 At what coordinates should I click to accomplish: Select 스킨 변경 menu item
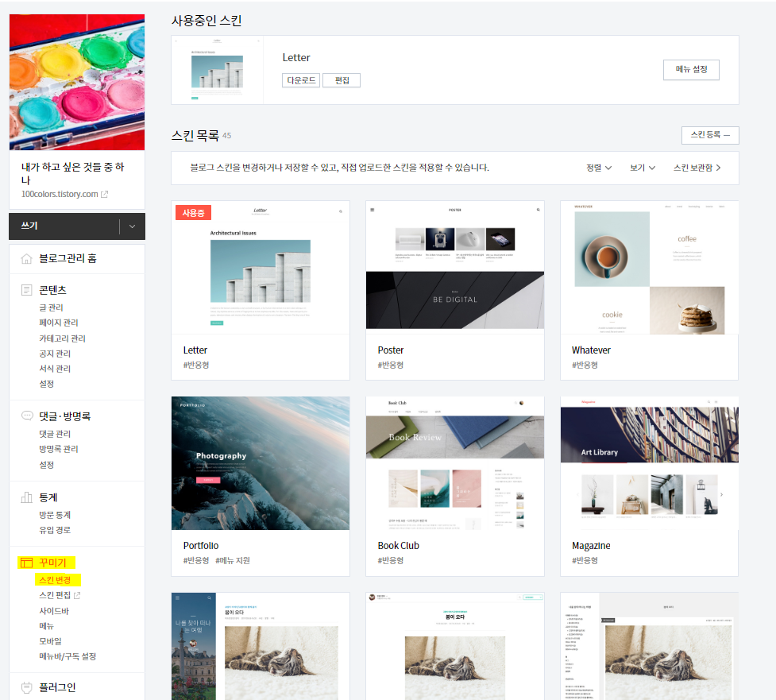coord(55,580)
